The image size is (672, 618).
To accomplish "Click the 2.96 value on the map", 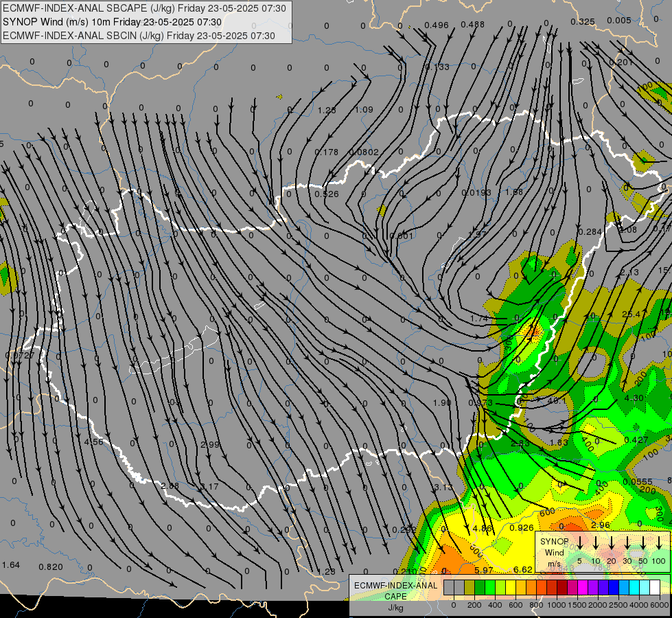I will [600, 525].
